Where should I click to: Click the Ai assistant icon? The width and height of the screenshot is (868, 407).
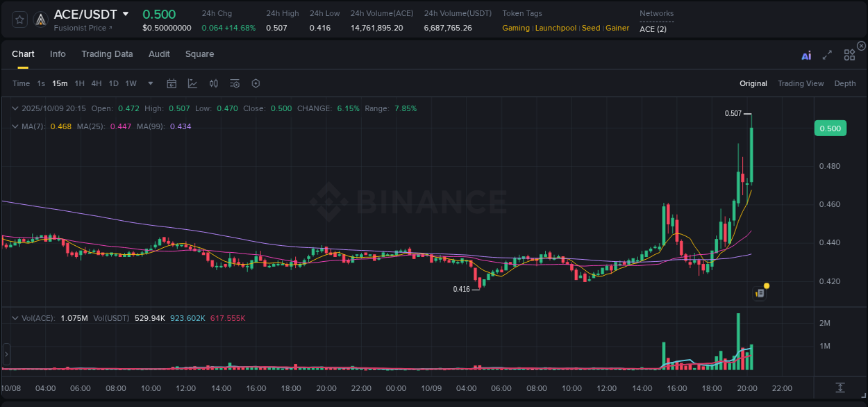tap(806, 54)
